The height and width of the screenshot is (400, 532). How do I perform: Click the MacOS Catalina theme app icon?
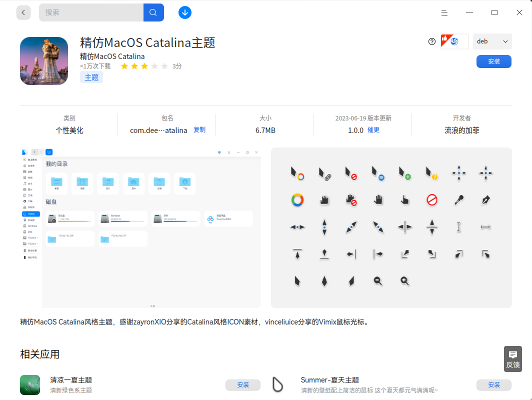44,60
